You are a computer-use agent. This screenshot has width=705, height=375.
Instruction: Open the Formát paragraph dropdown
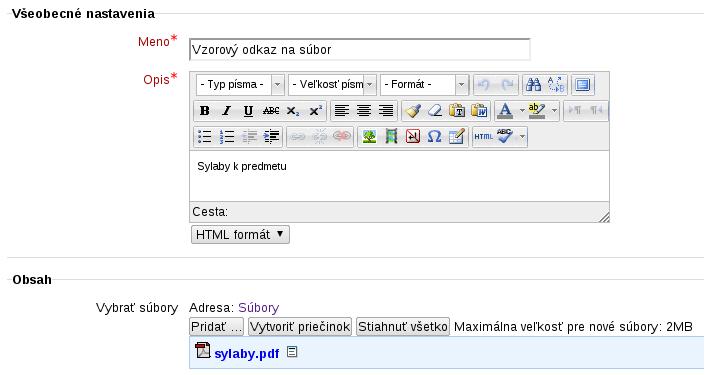424,85
